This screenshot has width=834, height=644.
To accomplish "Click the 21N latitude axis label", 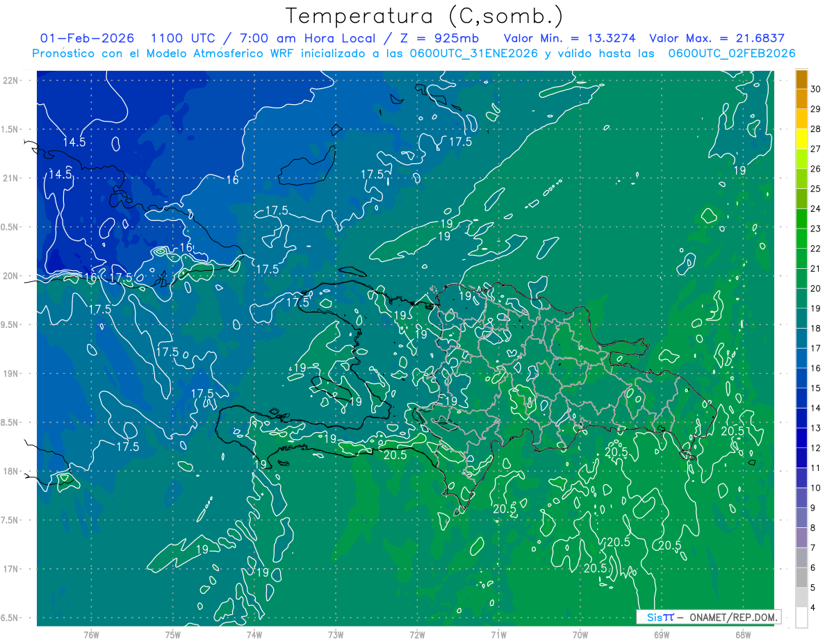I will [10, 178].
